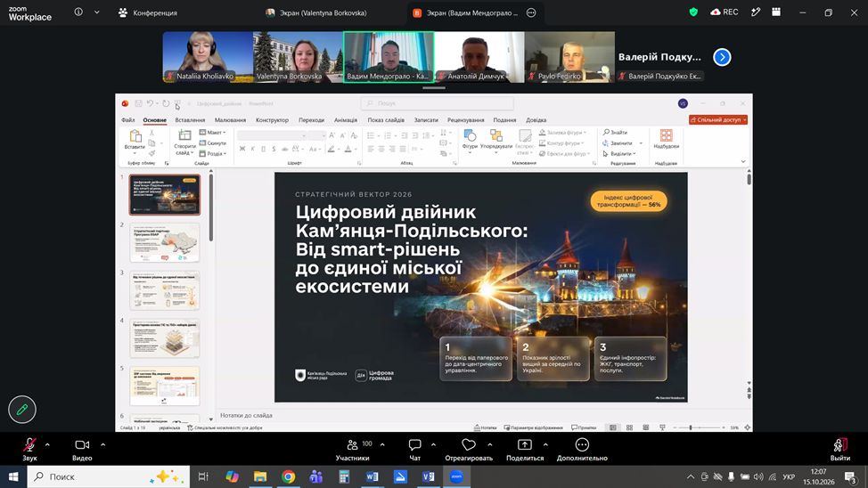Expand options arrow next to Участники
Screen dimensions: 868x488
pyautogui.click(x=382, y=444)
